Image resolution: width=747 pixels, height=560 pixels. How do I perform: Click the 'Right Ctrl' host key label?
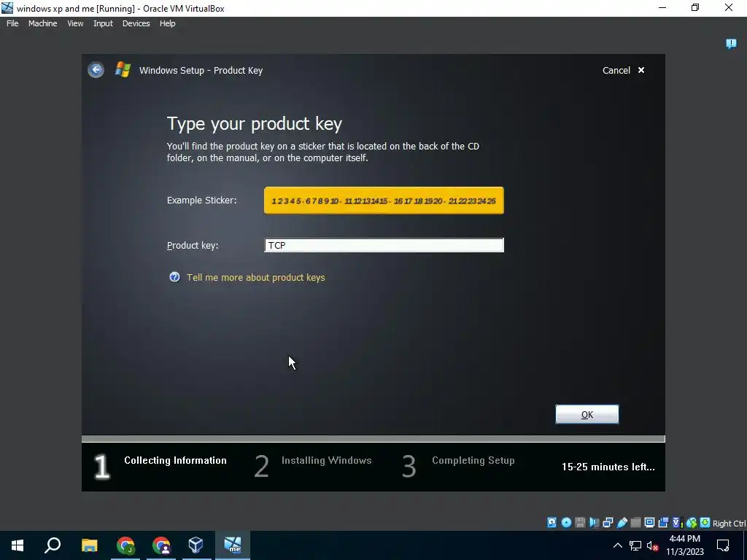pyautogui.click(x=729, y=524)
